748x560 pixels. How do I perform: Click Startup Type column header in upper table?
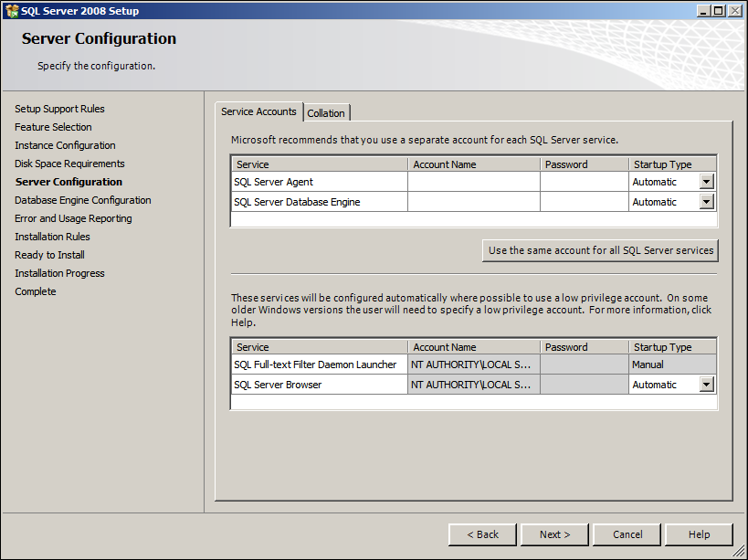tap(672, 164)
